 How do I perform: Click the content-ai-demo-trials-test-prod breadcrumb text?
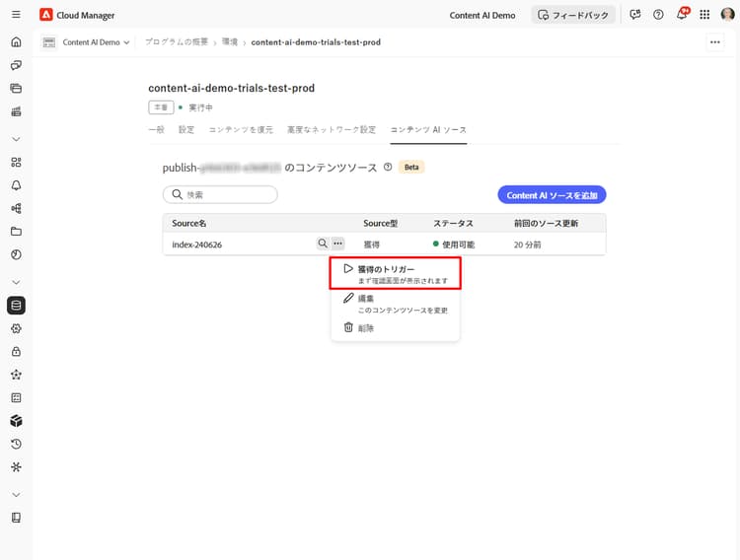click(316, 42)
